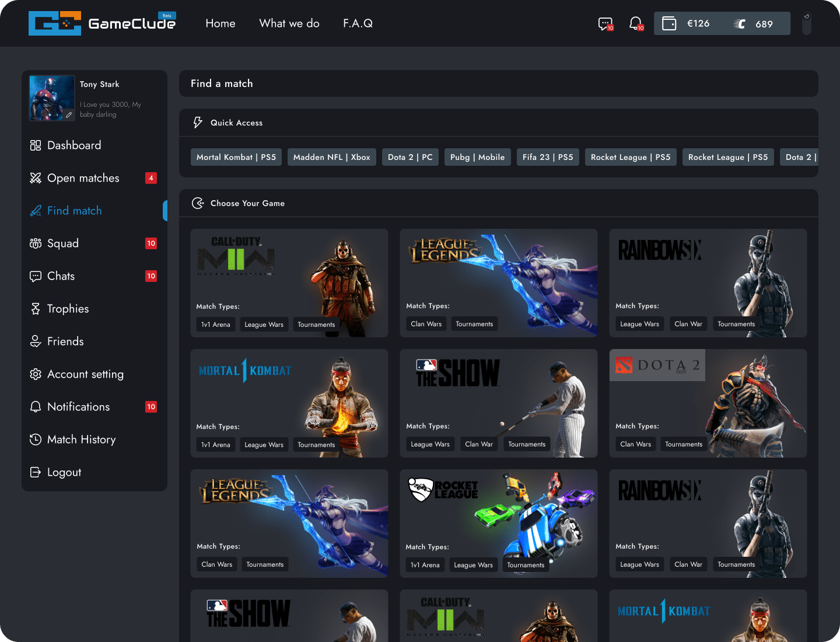Viewport: 840px width, 642px height.
Task: Click the coin icon beside 689
Action: pyautogui.click(x=740, y=24)
